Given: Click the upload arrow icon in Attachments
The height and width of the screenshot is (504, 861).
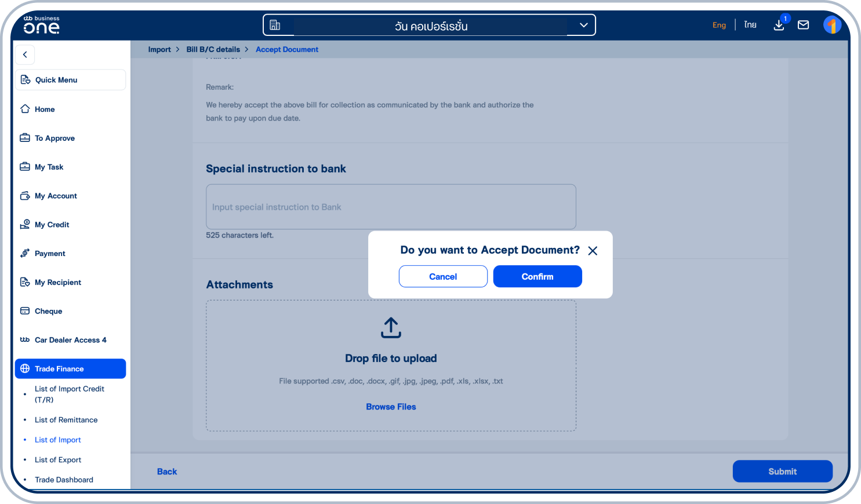Looking at the screenshot, I should [x=391, y=327].
